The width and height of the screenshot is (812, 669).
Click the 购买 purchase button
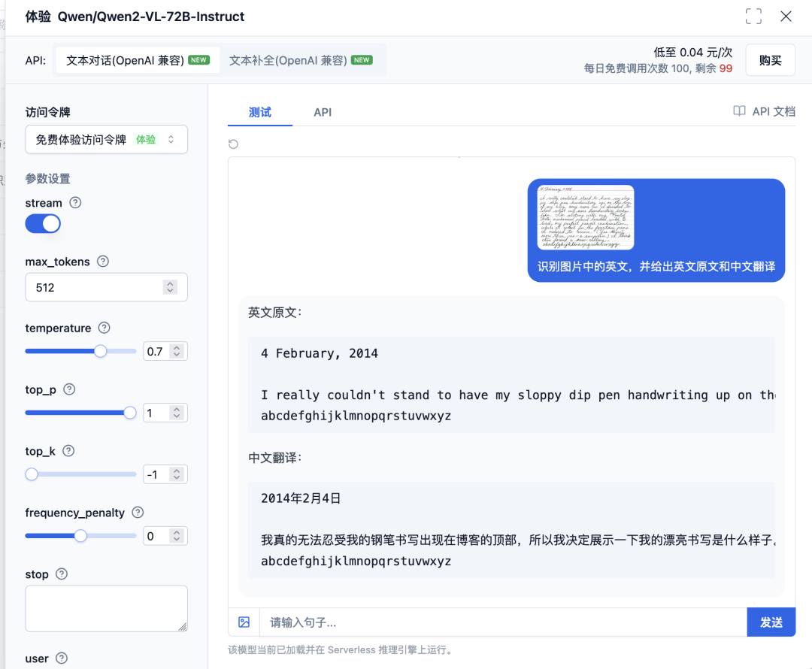(x=770, y=60)
